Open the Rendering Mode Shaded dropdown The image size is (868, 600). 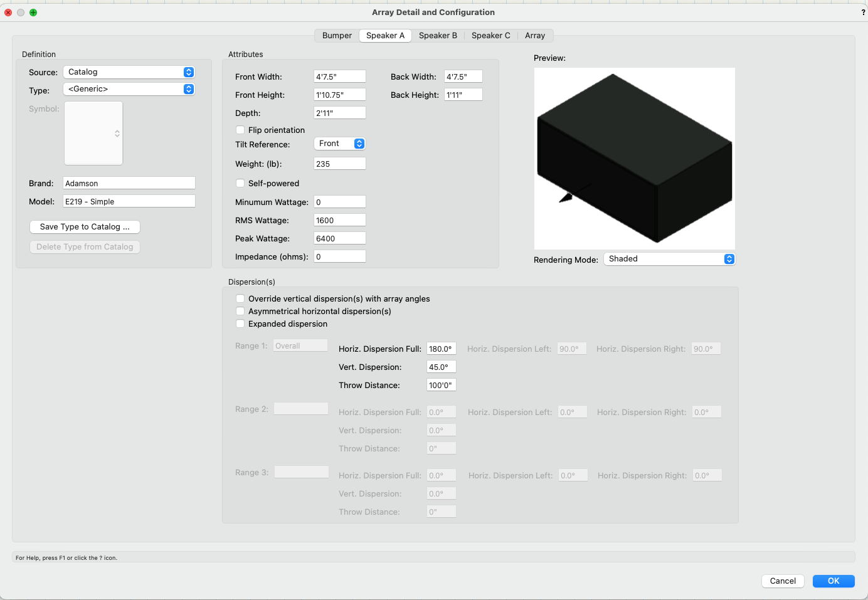(669, 259)
